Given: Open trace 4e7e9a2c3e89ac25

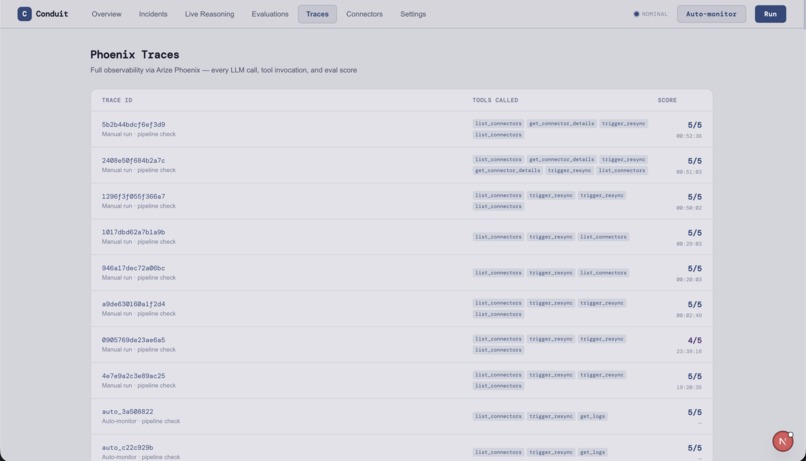Looking at the screenshot, I should pos(133,376).
